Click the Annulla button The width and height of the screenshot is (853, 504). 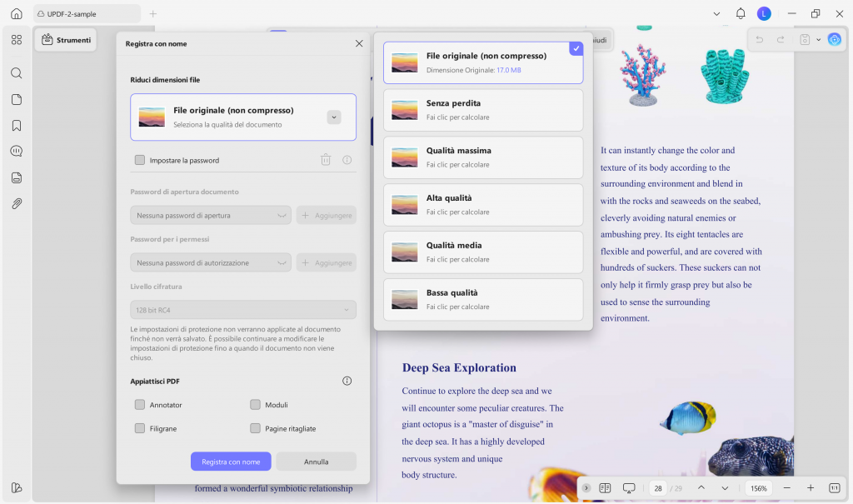[316, 462]
